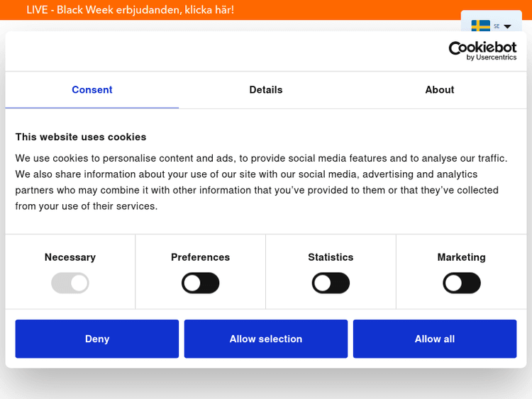Click the "This website uses cookies" heading
This screenshot has height=399, width=532.
click(x=81, y=137)
